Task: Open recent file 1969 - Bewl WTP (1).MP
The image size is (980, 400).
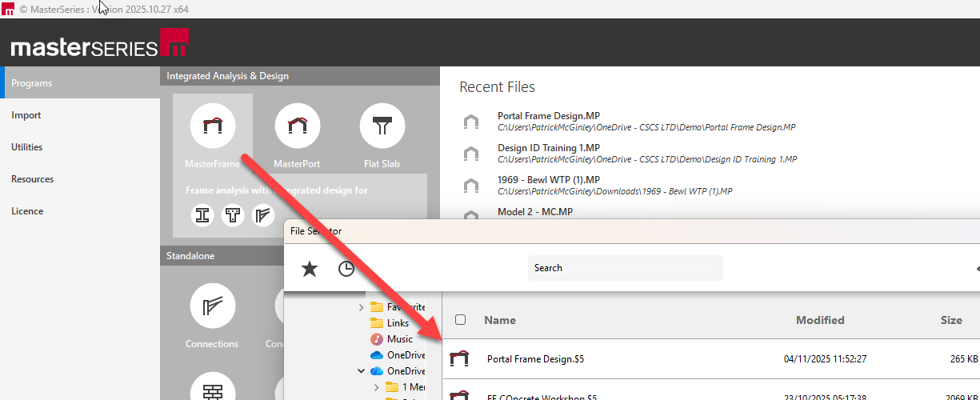Action: click(x=614, y=185)
